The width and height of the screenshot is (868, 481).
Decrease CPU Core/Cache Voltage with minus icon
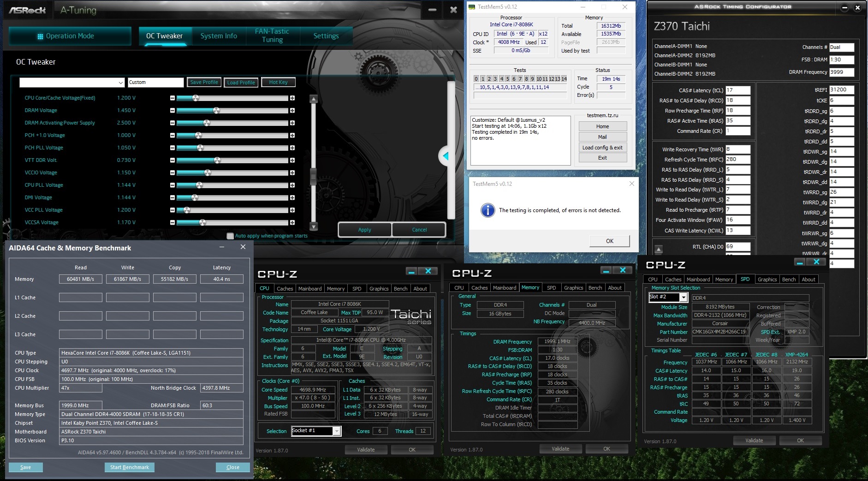coord(172,98)
